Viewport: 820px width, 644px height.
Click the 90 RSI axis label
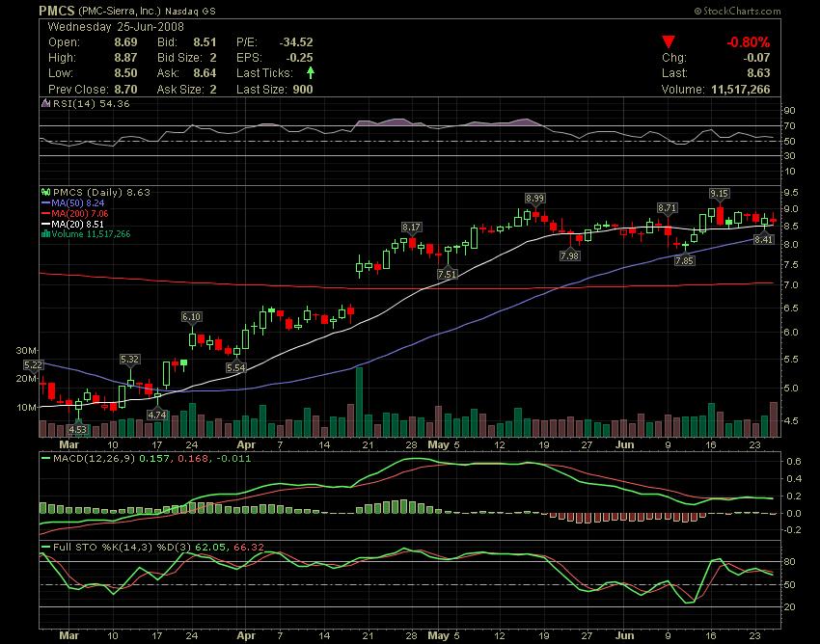point(789,110)
